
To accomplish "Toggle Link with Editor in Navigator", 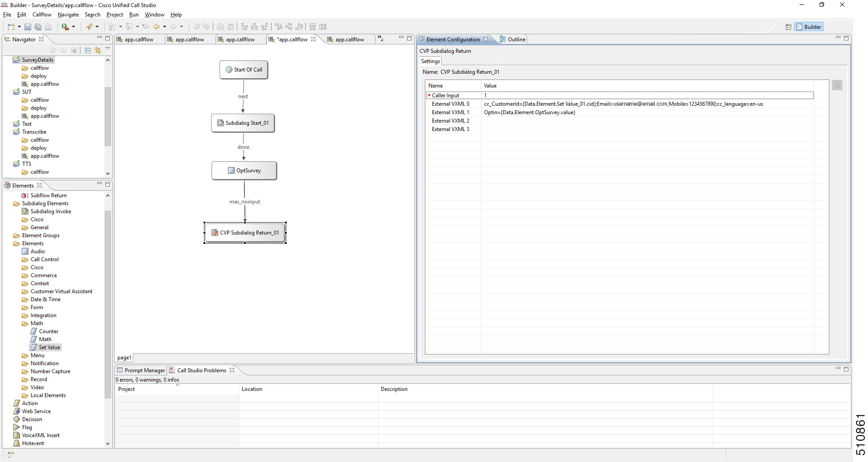I will pos(98,50).
